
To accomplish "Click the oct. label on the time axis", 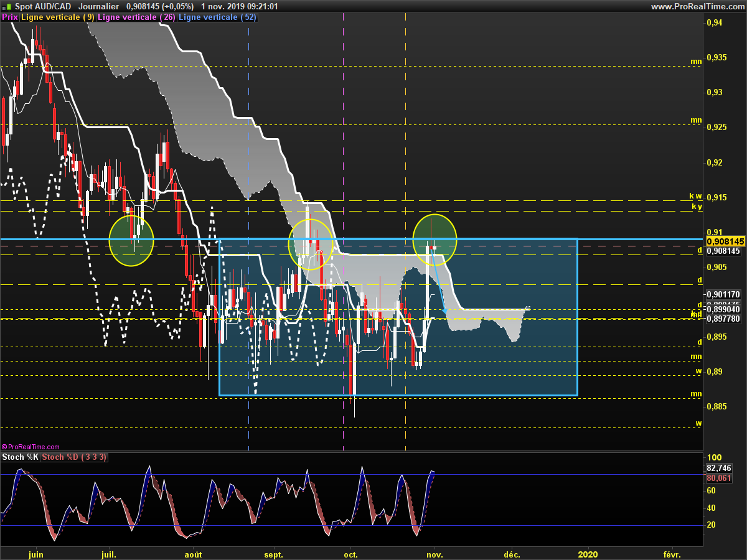I will (350, 554).
